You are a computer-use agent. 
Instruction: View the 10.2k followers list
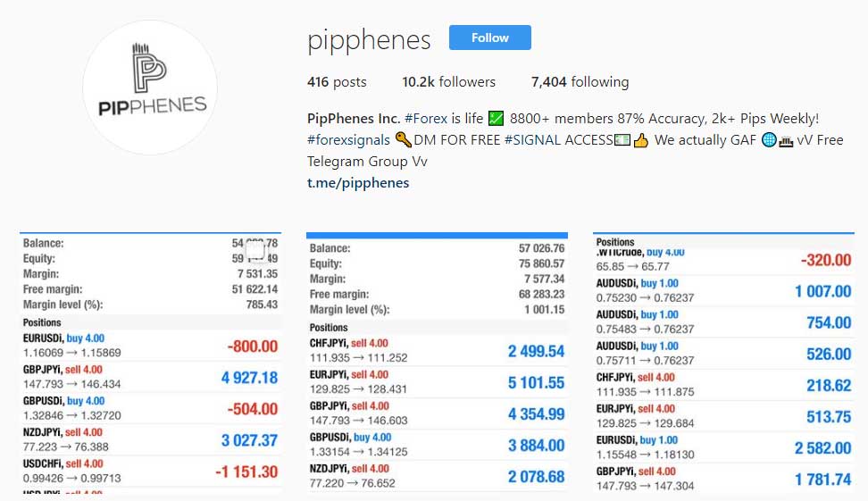click(x=448, y=82)
